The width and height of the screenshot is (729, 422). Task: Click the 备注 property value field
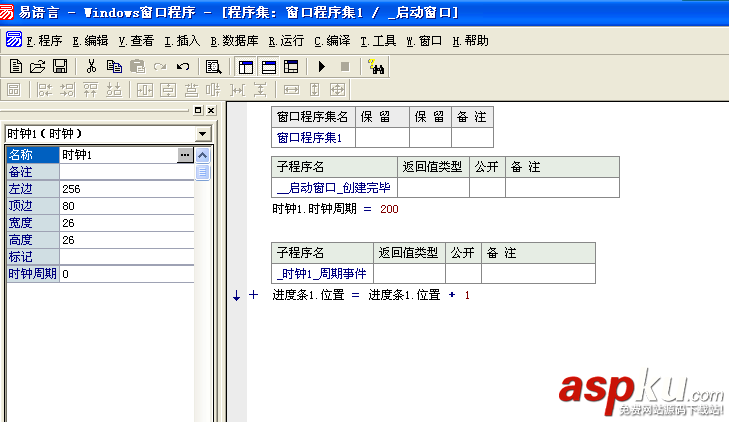pos(126,172)
